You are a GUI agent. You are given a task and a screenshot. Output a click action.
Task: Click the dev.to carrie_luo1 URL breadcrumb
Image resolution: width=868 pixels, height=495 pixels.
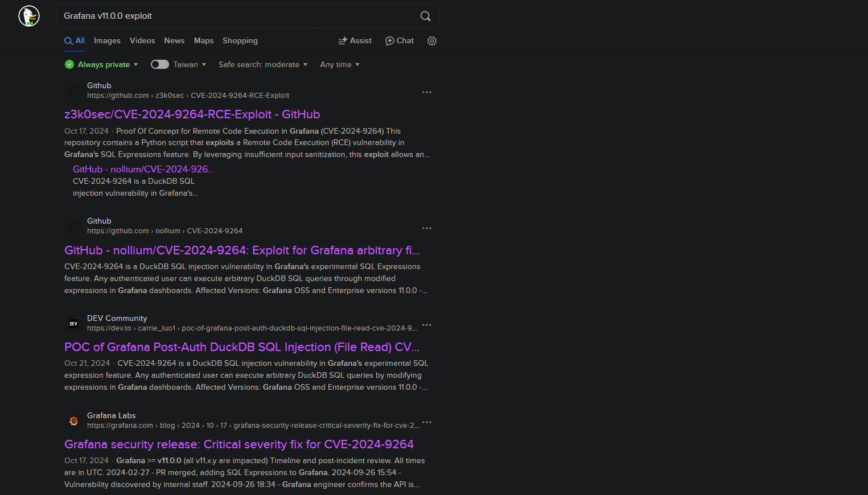(252, 328)
